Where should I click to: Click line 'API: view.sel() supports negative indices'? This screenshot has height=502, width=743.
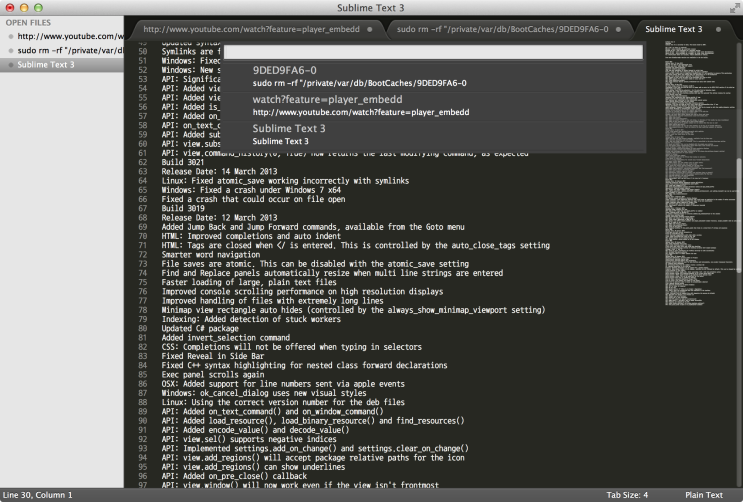click(x=249, y=439)
